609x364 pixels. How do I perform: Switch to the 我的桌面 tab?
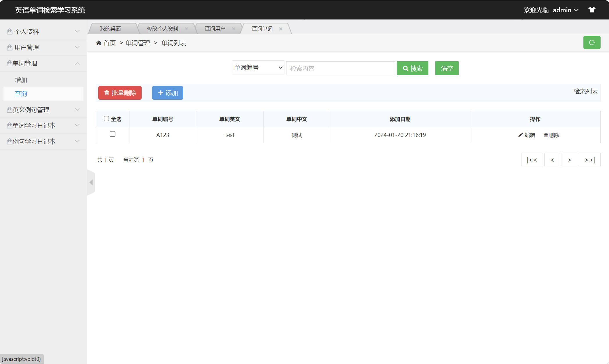click(111, 28)
